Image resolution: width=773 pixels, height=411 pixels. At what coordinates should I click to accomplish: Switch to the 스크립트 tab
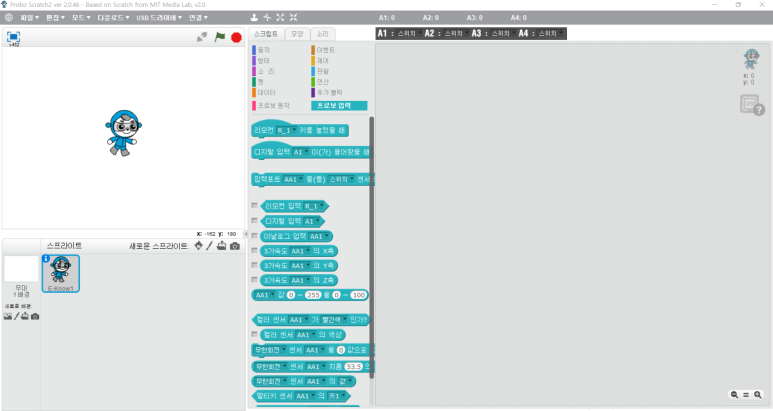point(266,34)
